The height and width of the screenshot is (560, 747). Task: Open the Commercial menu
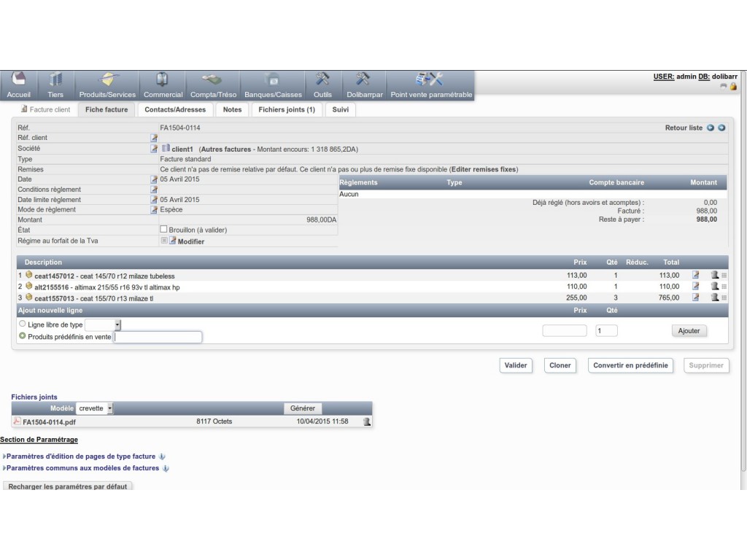(x=163, y=86)
